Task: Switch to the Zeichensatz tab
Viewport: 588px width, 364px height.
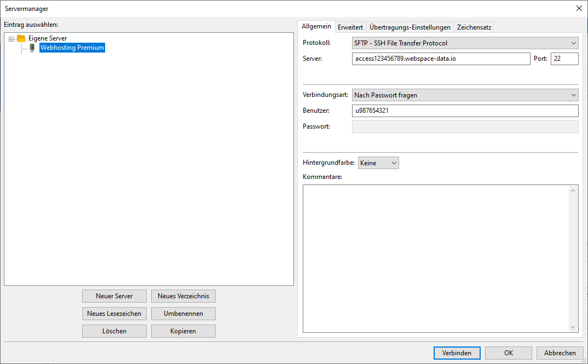Action: 474,27
